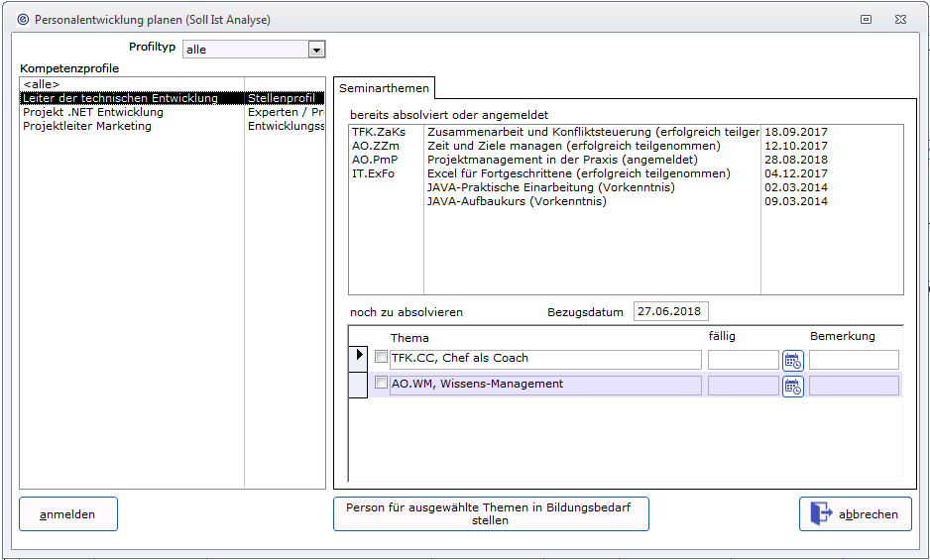The width and height of the screenshot is (930, 560).
Task: Open calendar picker for AO.WM row
Action: 792,386
